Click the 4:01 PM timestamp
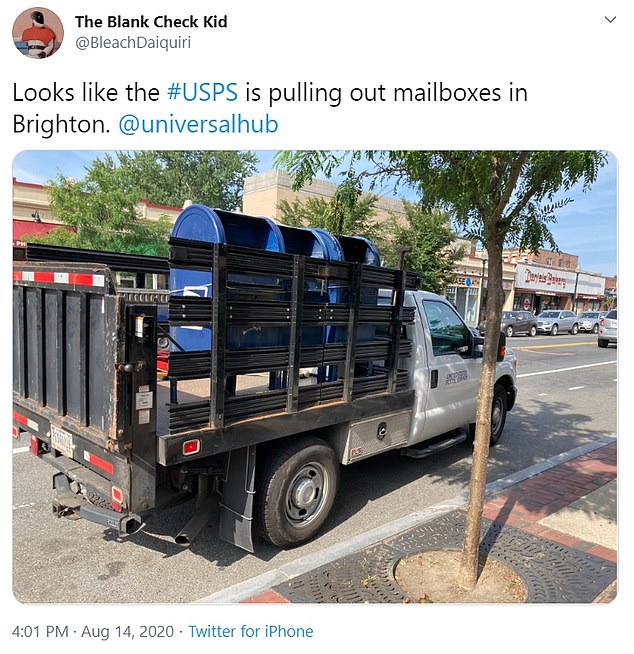The image size is (634, 654). (40, 631)
